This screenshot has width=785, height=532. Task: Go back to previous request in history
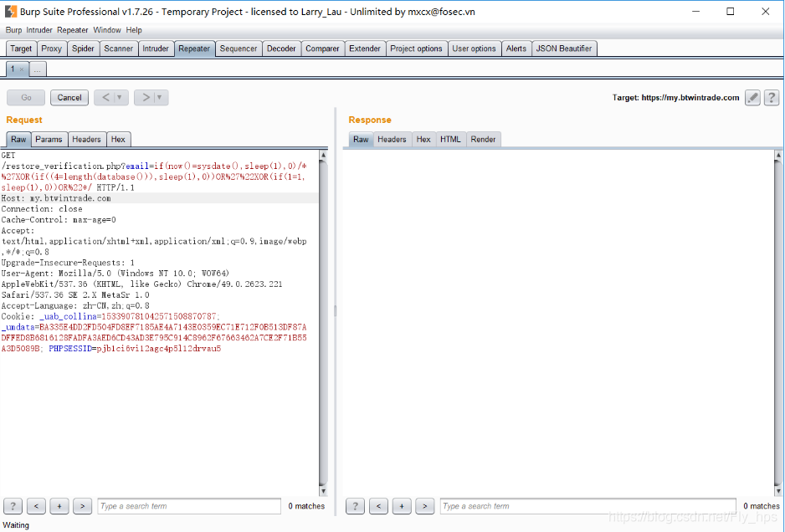point(105,97)
